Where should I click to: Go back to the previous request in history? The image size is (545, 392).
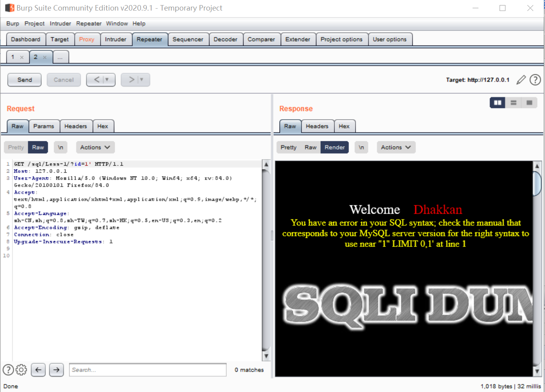click(97, 80)
